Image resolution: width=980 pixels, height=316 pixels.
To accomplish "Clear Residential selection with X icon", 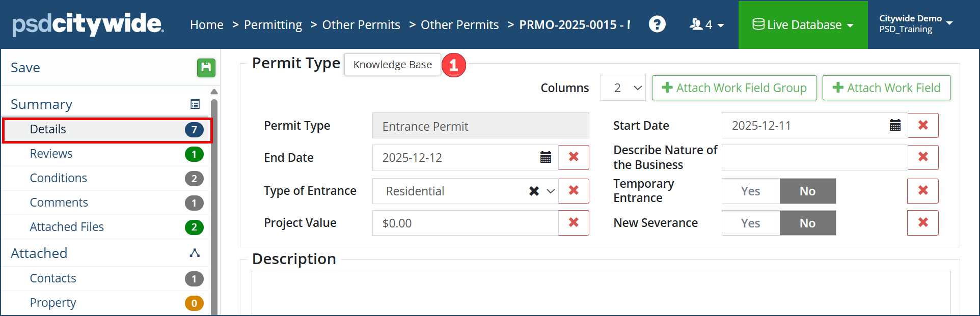I will pyautogui.click(x=534, y=191).
